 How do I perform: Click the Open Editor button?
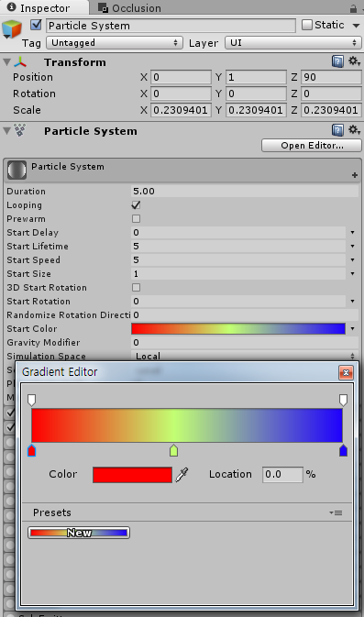coord(312,145)
